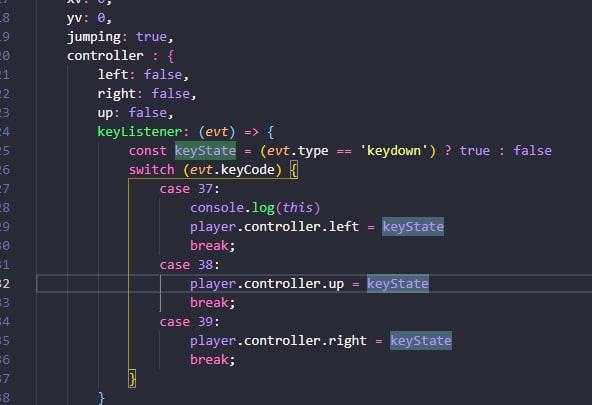This screenshot has height=405, width=592.
Task: Click the case 37 label
Action: point(190,189)
